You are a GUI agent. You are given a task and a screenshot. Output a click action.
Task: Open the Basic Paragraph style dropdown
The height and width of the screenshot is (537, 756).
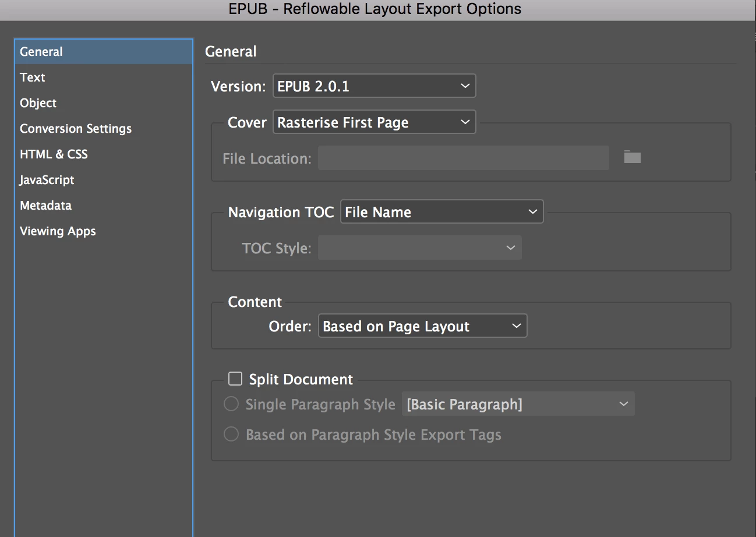coord(518,404)
